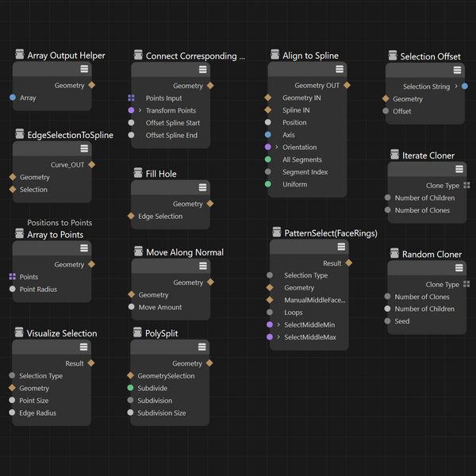476x476 pixels.
Task: Open the Move Along Normal node menu
Action: (203, 266)
